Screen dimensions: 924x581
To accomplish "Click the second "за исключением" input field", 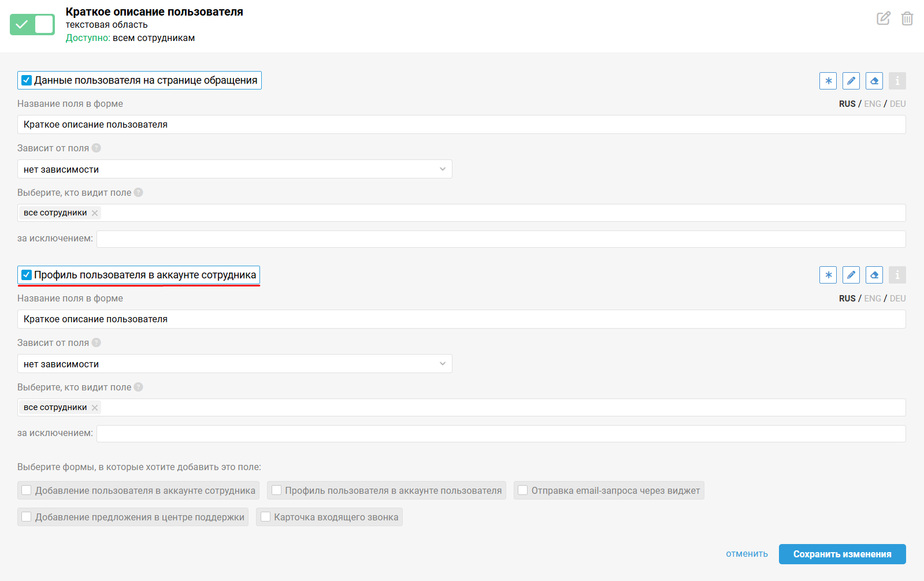I will pyautogui.click(x=501, y=434).
